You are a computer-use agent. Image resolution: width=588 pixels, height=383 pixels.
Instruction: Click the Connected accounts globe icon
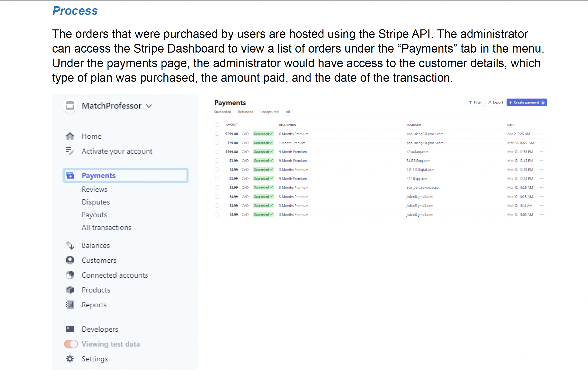click(70, 275)
